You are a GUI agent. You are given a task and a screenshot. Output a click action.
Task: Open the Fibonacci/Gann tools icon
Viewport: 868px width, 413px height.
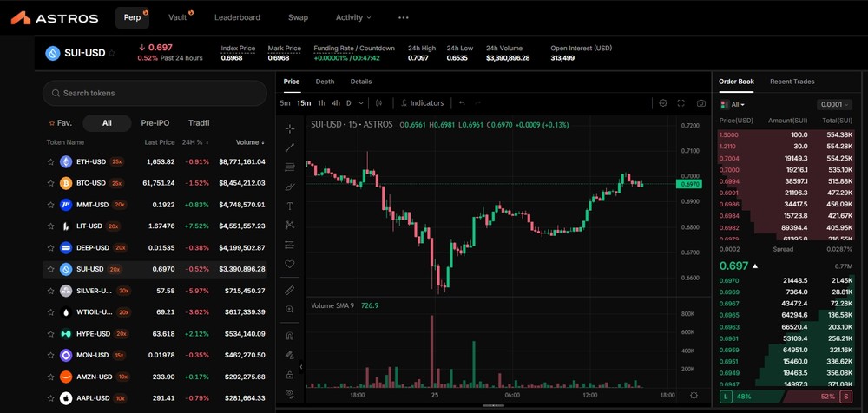[290, 167]
